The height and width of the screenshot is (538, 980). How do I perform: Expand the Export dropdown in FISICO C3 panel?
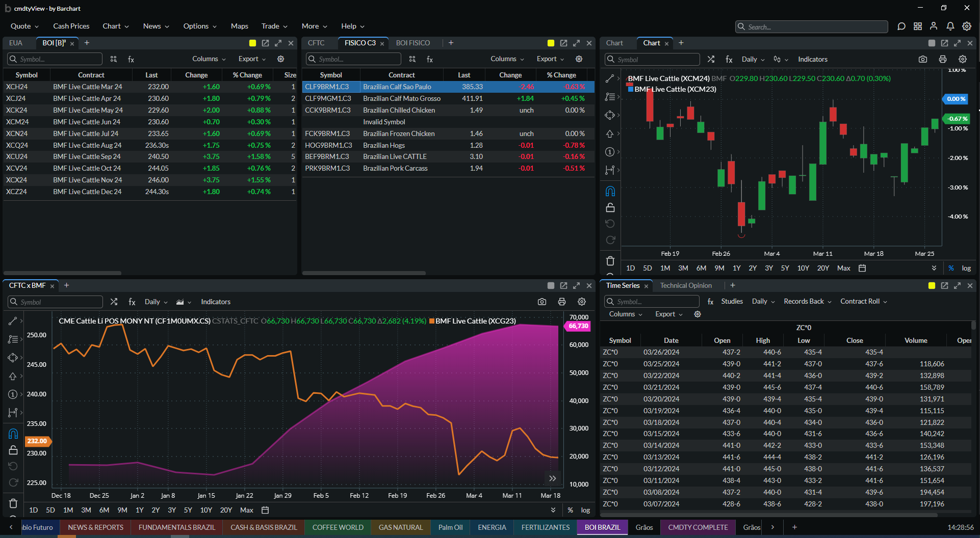[551, 59]
